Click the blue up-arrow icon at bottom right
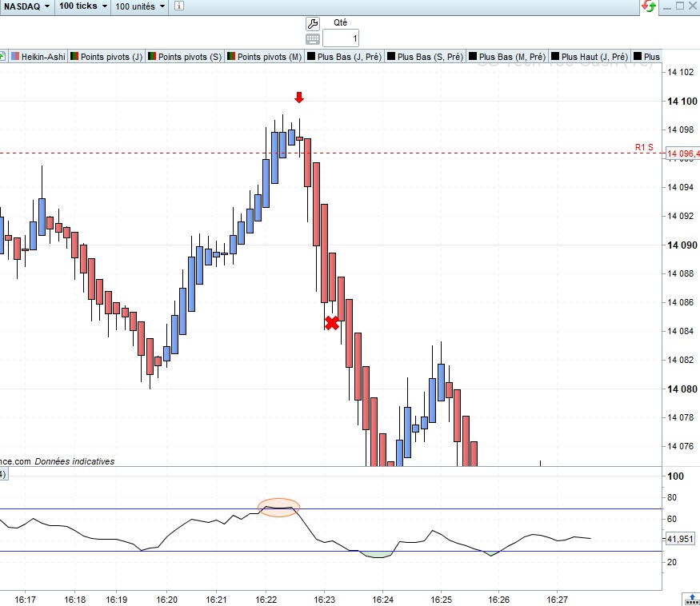700x606 pixels. click(692, 600)
